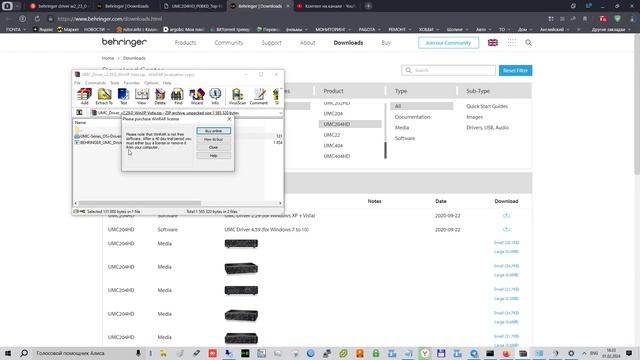Open Support in Behringer navigation
The height and width of the screenshot is (360, 640).
click(271, 42)
